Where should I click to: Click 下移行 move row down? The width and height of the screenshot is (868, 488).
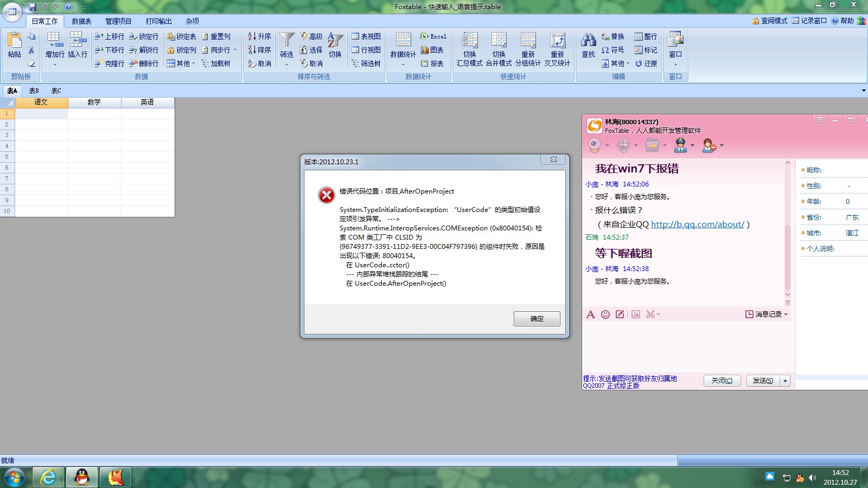click(x=110, y=50)
